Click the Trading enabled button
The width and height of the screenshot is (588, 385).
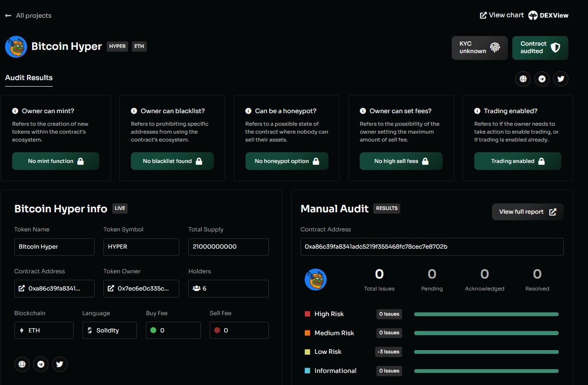coord(518,161)
